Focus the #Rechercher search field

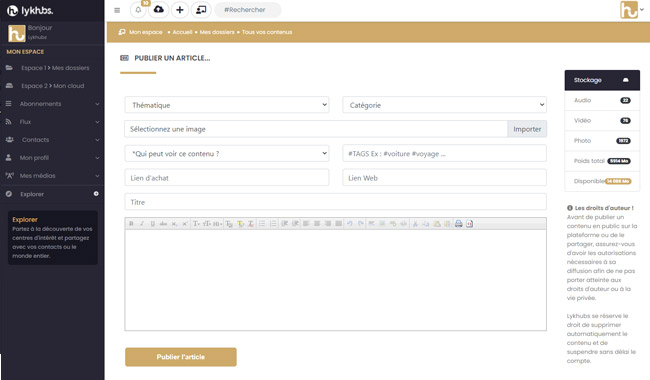point(247,10)
